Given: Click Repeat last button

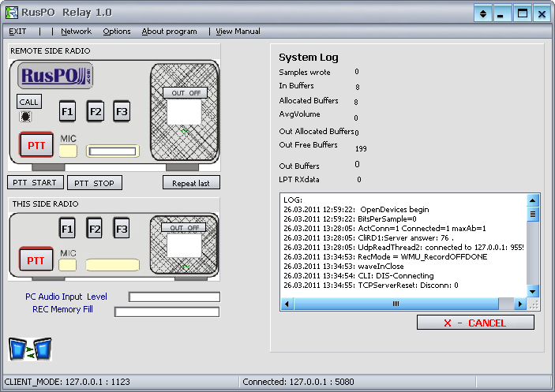Looking at the screenshot, I should 191,183.
